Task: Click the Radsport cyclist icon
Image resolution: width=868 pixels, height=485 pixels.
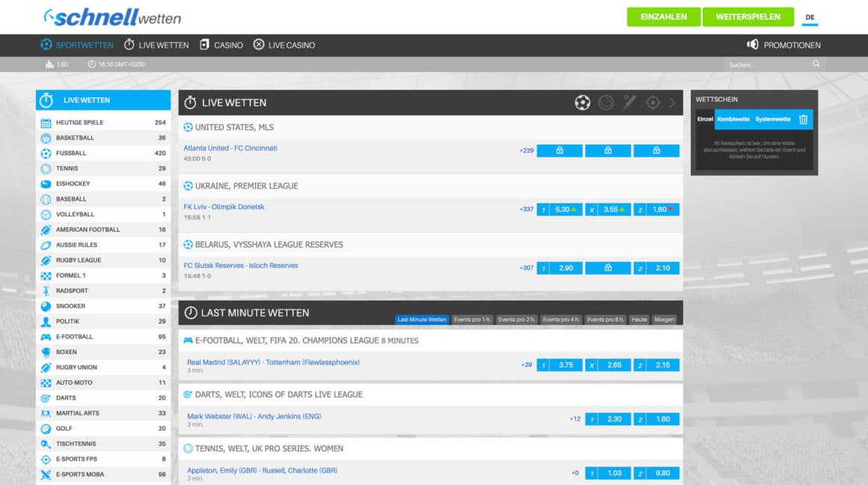Action: [46, 290]
